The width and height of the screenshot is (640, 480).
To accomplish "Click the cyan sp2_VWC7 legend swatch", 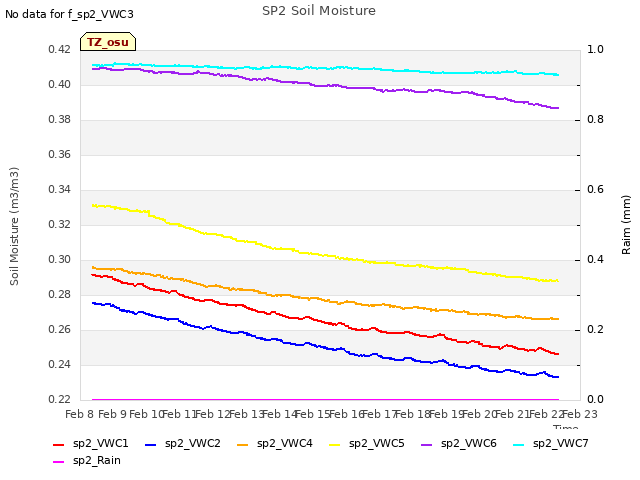I will click(x=519, y=444).
